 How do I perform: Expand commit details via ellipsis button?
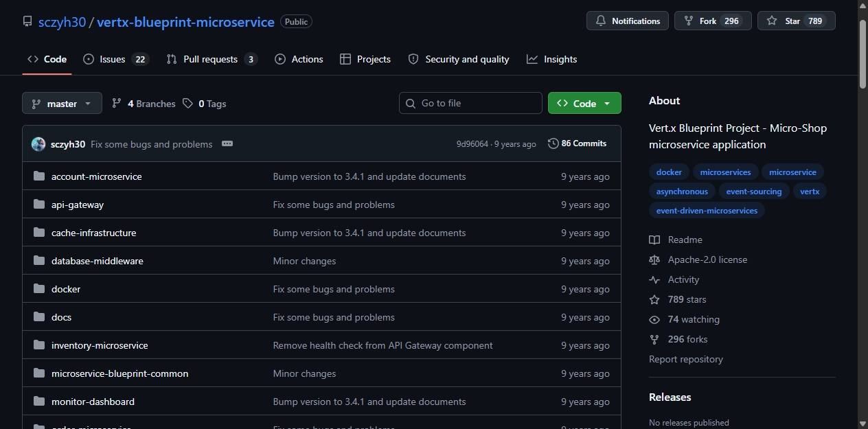coord(227,144)
